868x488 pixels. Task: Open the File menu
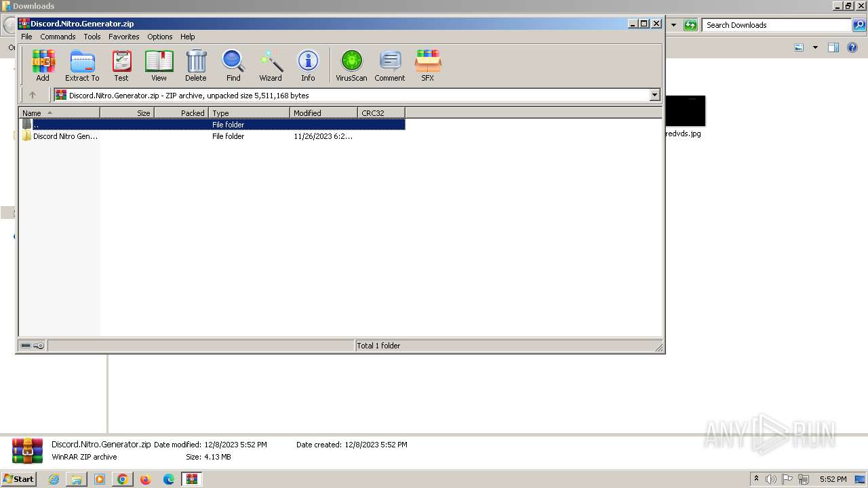pos(26,37)
